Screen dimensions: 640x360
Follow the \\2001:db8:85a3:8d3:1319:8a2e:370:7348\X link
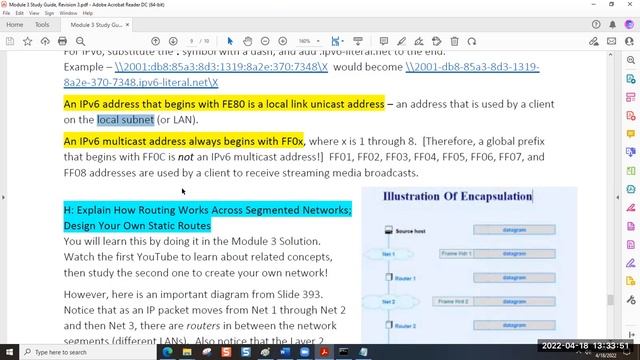(x=221, y=67)
